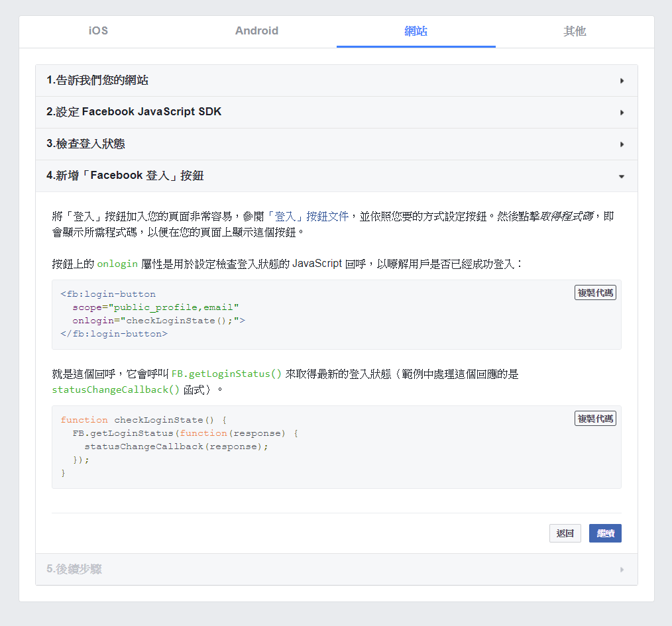672x626 pixels.
Task: Select the 網站 tab
Action: [416, 31]
